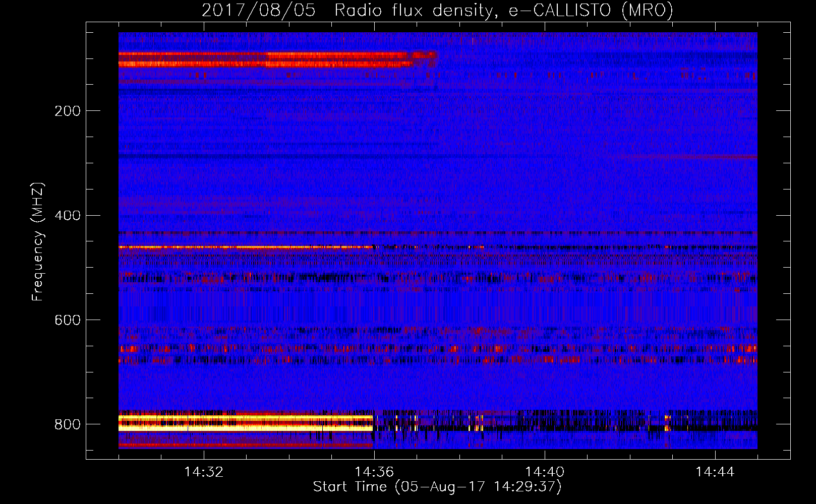Click the bright yellow emission band near 800 MHz
This screenshot has width=816, height=504.
[x=246, y=422]
